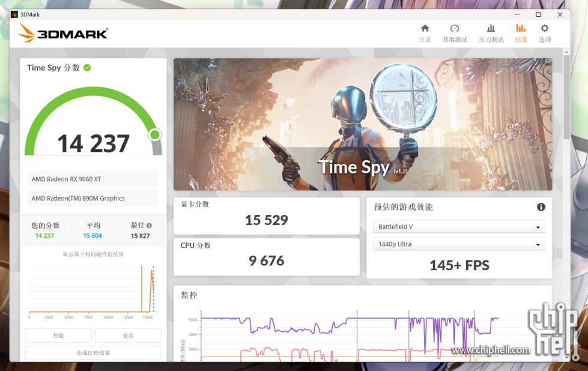Click the 加载 load button
The image size is (588, 371).
[58, 336]
